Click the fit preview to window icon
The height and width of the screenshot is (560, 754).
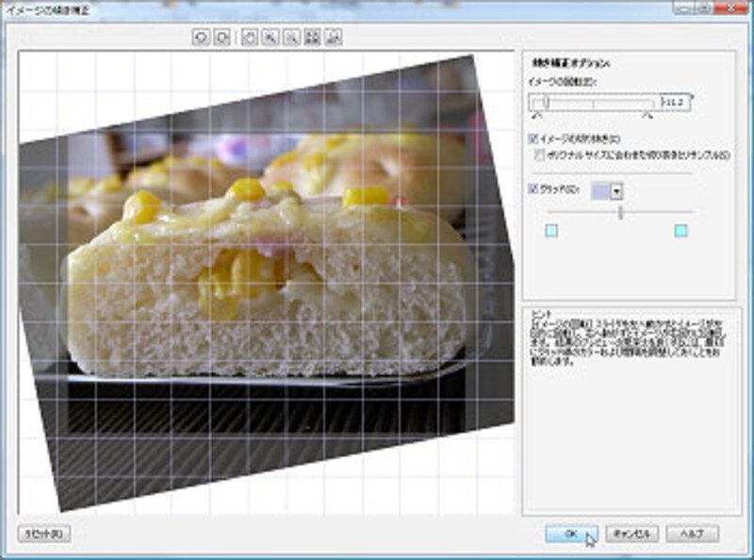click(313, 37)
